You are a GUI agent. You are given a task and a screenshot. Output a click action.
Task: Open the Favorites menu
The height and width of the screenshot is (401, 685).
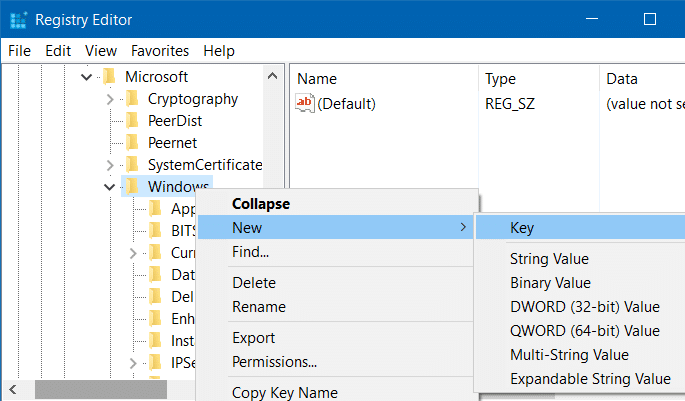point(160,51)
